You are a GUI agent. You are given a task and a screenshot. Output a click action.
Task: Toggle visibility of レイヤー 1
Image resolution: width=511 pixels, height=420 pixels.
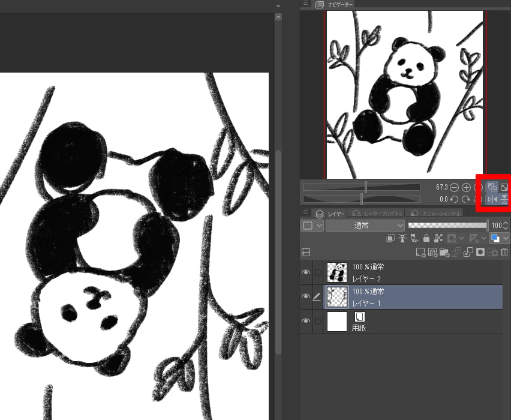click(306, 296)
